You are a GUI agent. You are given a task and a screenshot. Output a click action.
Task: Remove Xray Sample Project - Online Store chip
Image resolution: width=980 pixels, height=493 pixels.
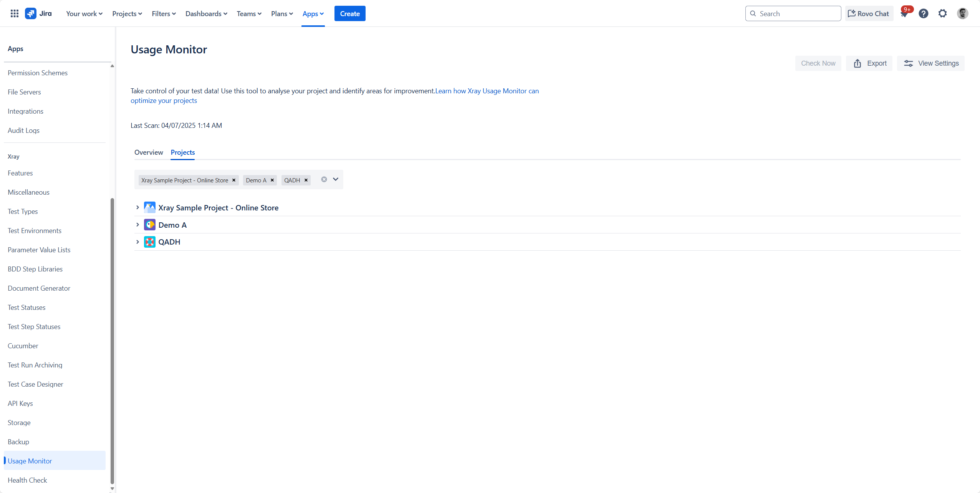pyautogui.click(x=234, y=180)
